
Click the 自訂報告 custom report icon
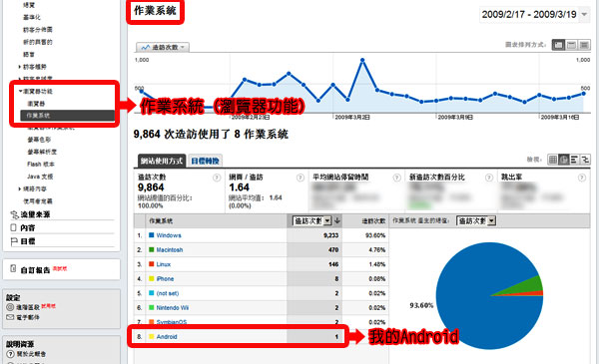13,268
